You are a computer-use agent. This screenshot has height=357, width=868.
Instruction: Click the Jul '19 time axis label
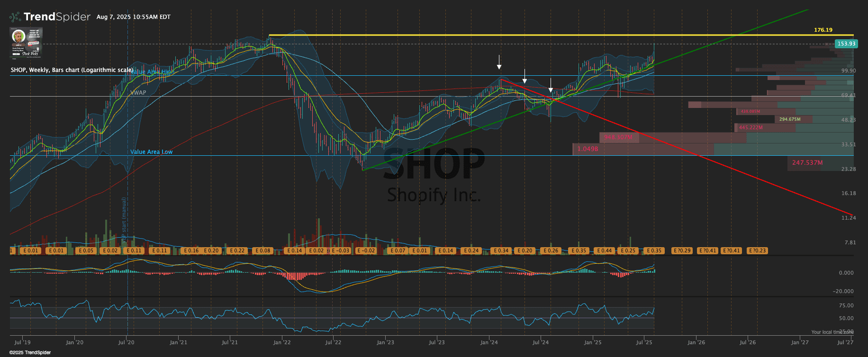pos(23,342)
